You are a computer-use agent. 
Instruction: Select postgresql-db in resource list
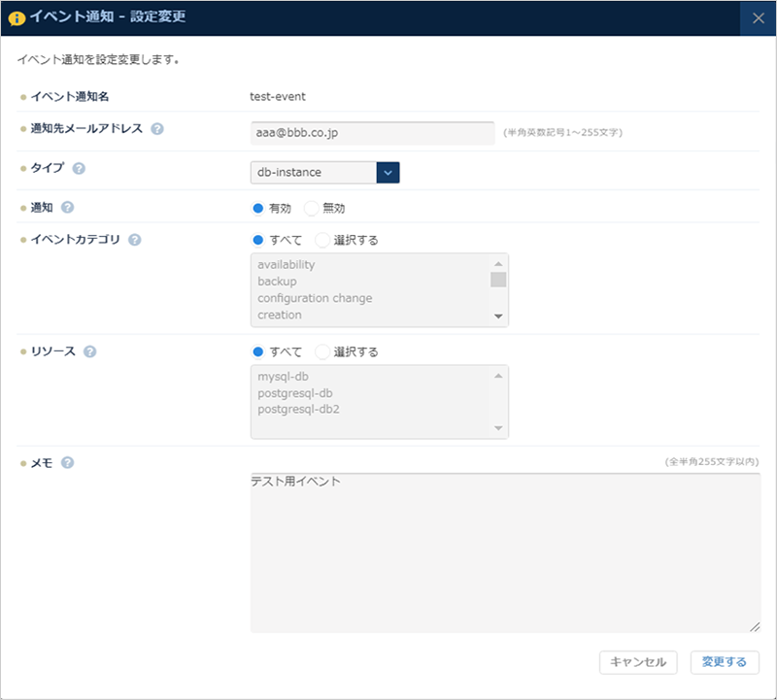coord(297,392)
